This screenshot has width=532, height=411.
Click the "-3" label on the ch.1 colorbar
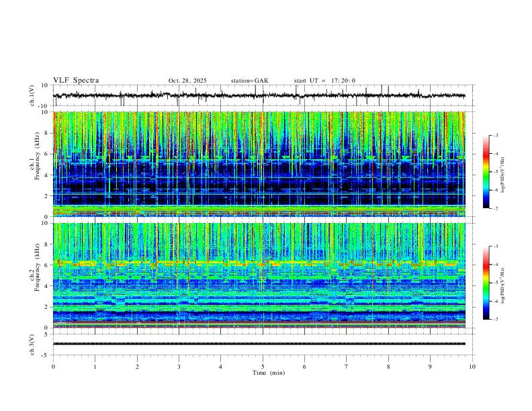point(496,135)
